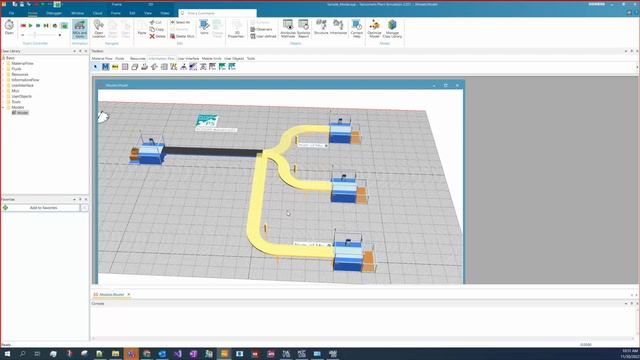Open Manage Class Library

point(392,29)
